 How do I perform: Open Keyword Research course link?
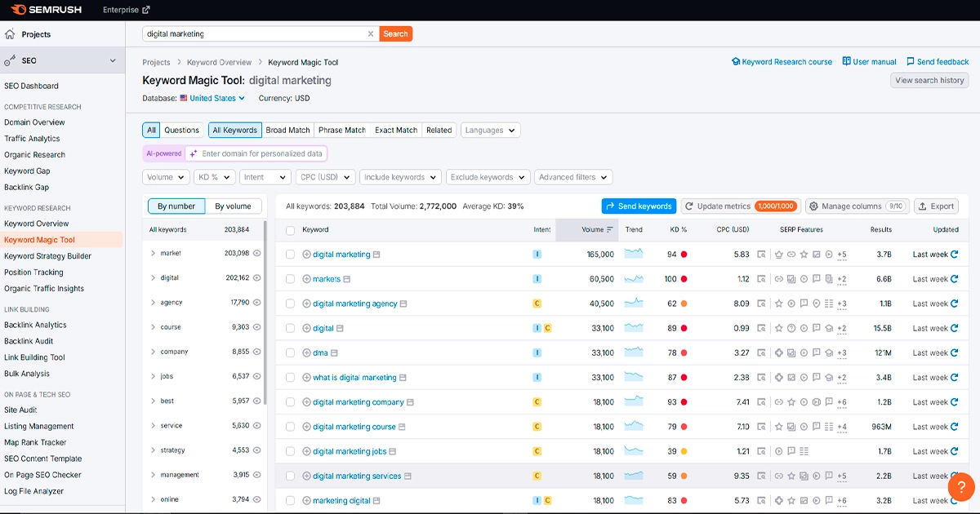(782, 62)
